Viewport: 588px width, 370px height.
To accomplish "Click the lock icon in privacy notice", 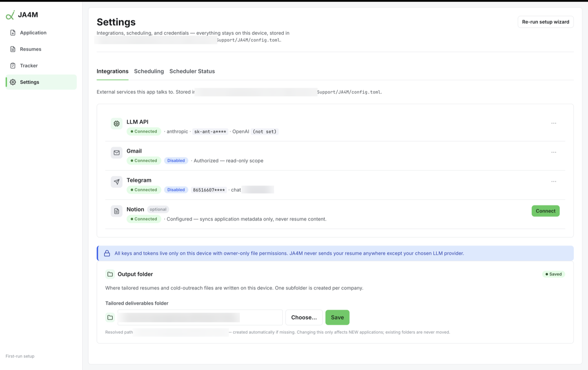I will pyautogui.click(x=107, y=253).
